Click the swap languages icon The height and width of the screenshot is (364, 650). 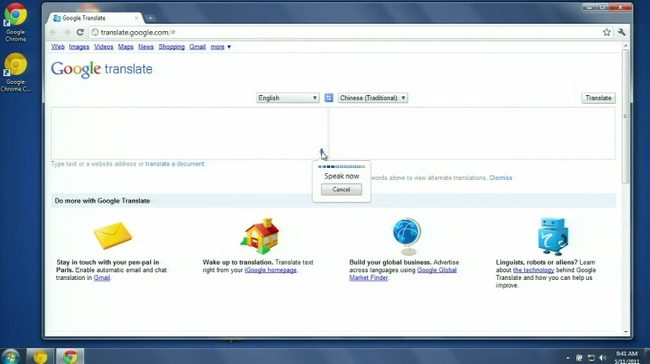329,98
